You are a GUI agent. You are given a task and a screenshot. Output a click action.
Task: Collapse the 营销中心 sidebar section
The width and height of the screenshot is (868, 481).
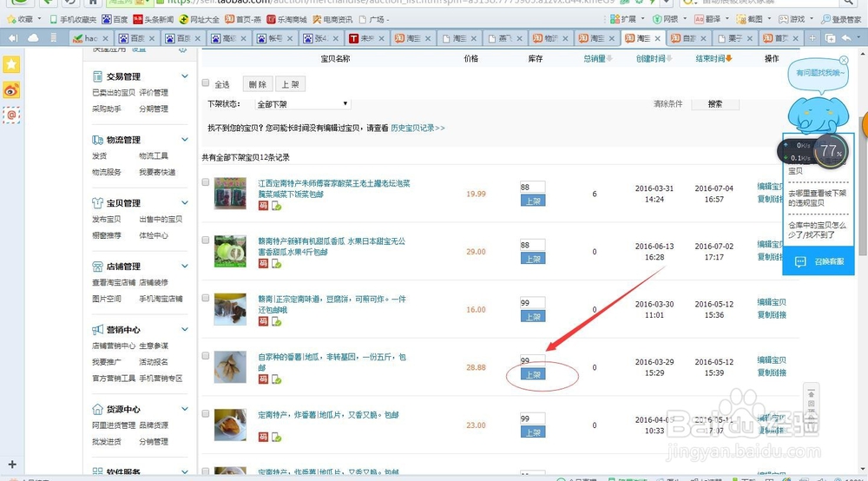(x=185, y=329)
